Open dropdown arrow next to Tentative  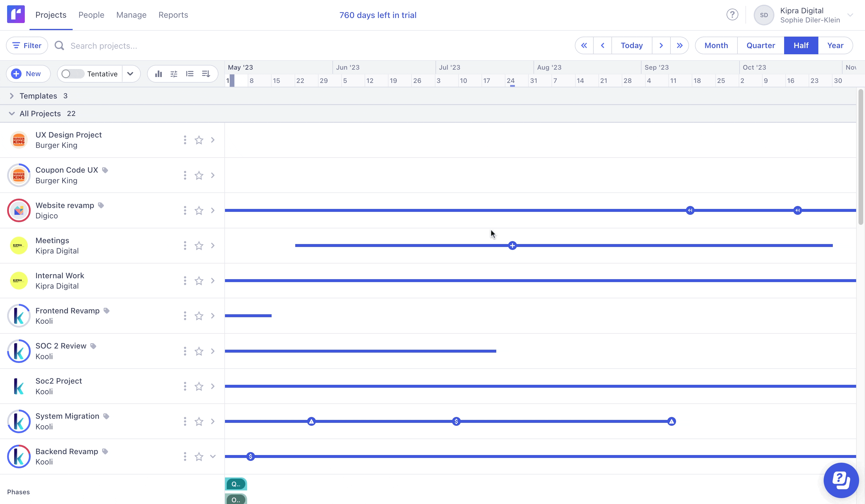(x=130, y=74)
